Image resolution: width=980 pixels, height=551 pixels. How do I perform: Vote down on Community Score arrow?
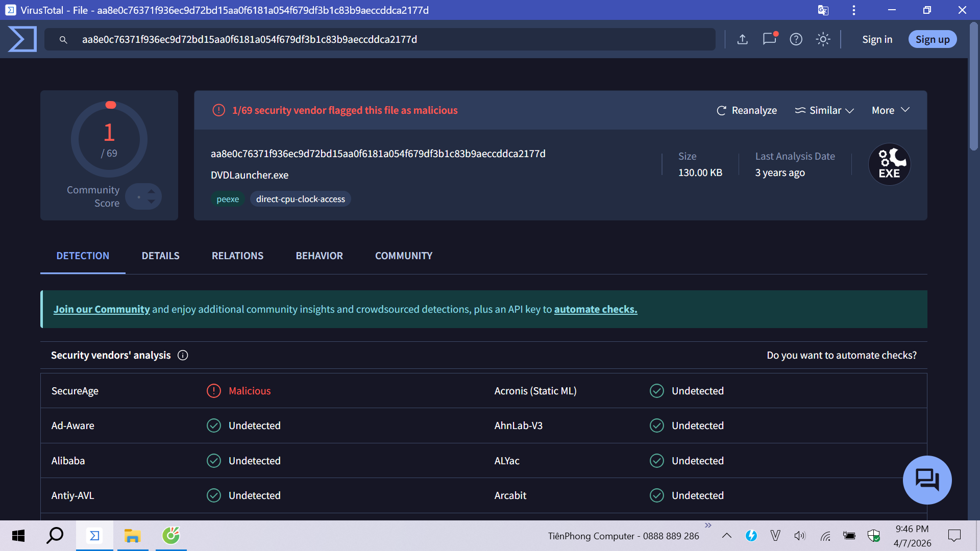[x=151, y=202]
